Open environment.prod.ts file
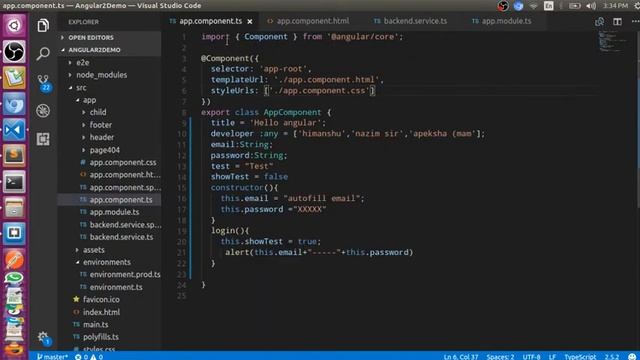640x360 pixels. pyautogui.click(x=109, y=275)
